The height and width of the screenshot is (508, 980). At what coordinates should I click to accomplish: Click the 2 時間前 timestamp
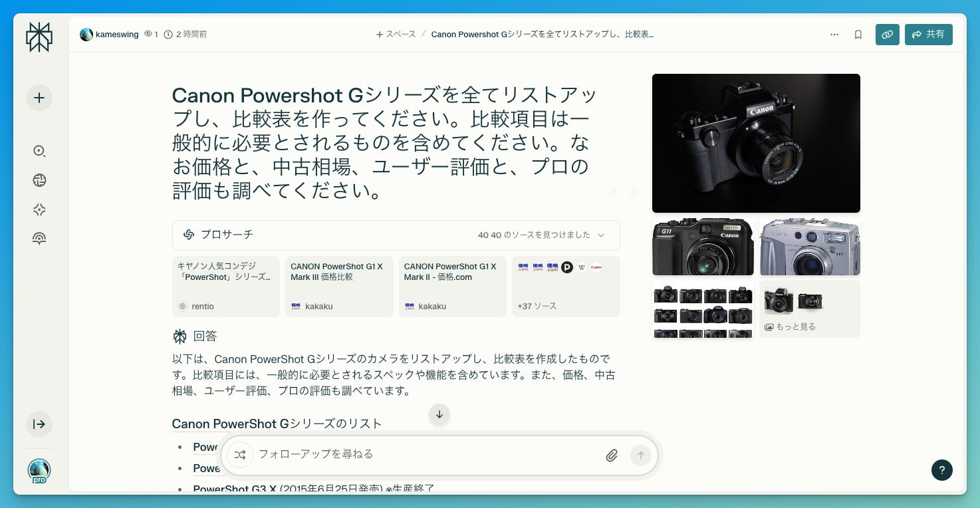[x=191, y=34]
